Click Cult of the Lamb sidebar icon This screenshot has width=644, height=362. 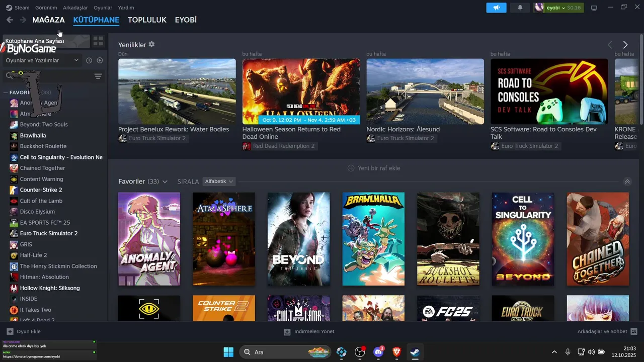(x=14, y=201)
